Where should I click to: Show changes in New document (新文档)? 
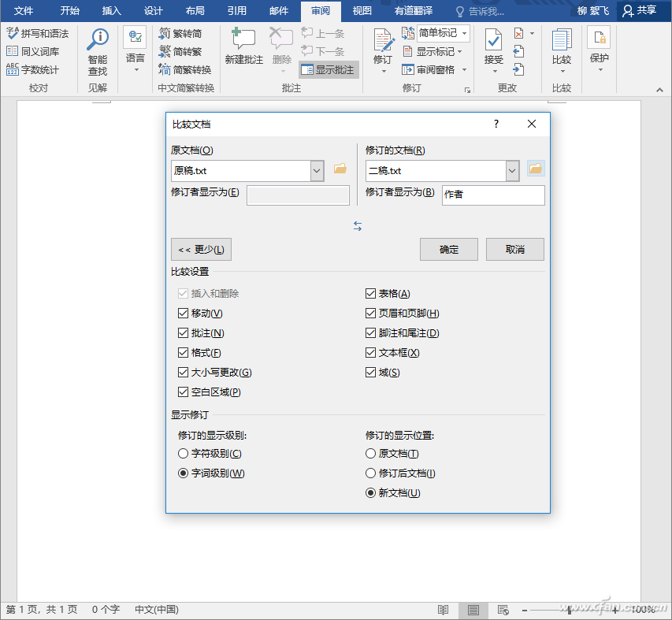coord(371,492)
